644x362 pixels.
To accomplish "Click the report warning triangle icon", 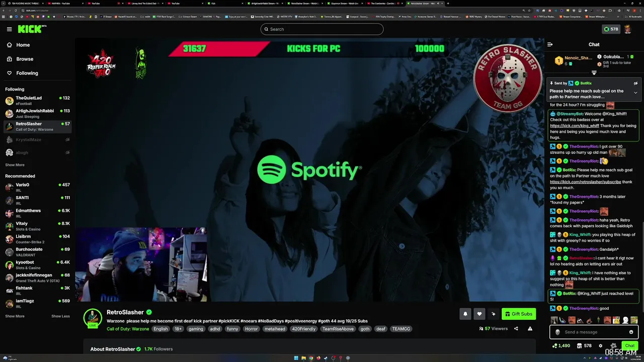I will click(530, 328).
